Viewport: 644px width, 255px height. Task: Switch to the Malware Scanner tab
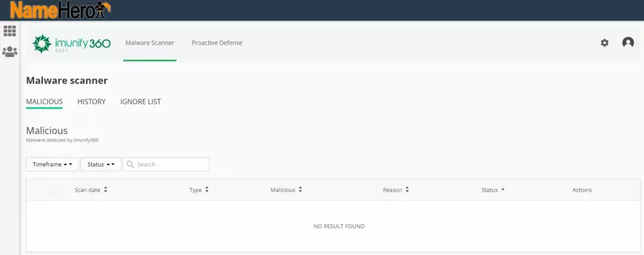[x=150, y=43]
